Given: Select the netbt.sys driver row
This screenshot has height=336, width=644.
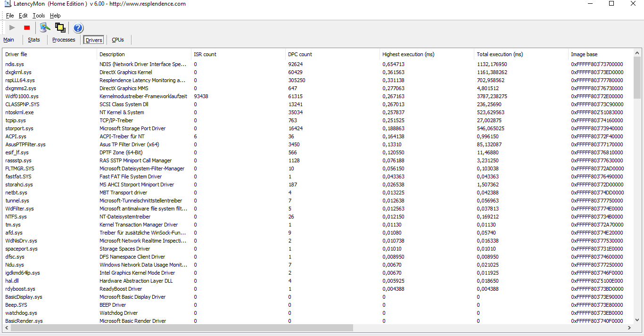Looking at the screenshot, I should coord(318,193).
